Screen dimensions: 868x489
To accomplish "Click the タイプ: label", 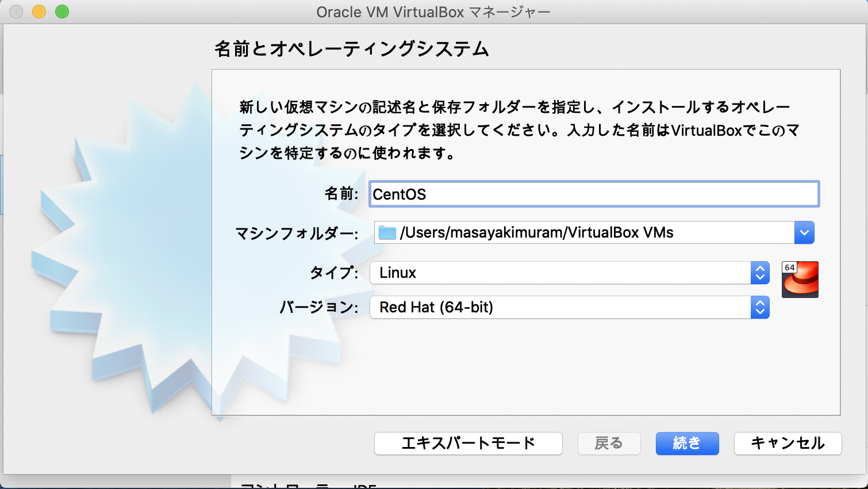I will tap(335, 273).
